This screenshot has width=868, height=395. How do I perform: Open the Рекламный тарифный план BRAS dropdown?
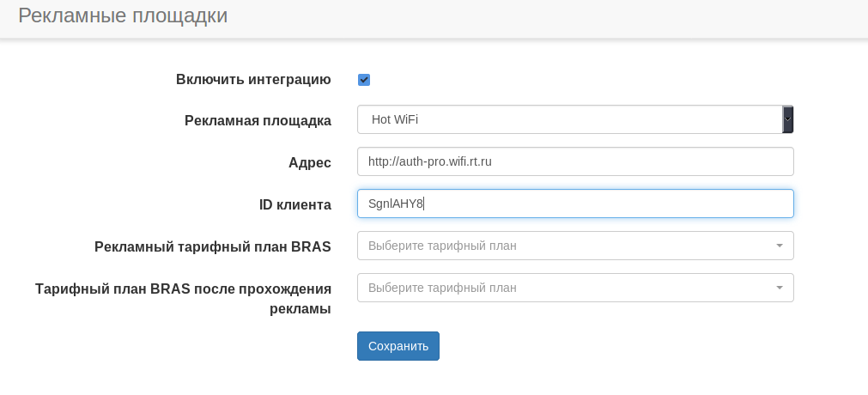[567, 246]
